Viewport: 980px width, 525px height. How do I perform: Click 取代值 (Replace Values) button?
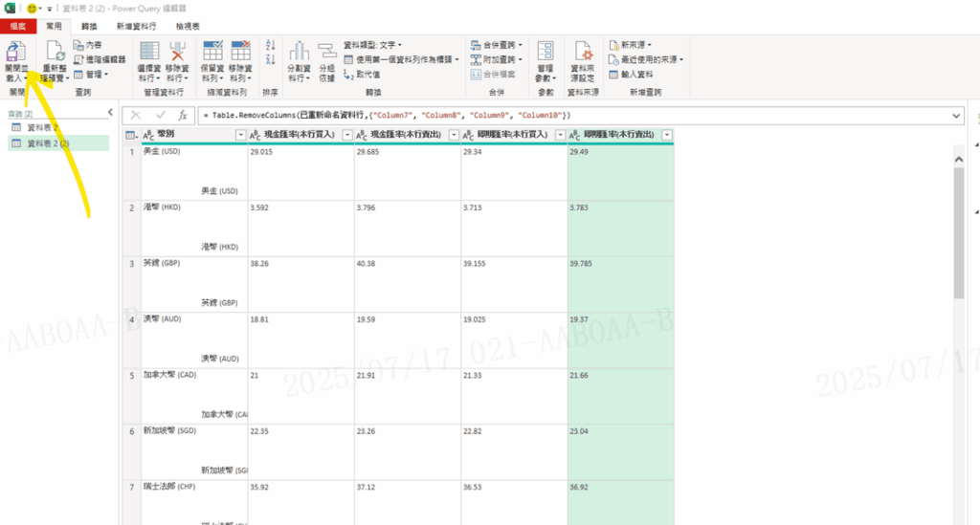click(x=362, y=74)
